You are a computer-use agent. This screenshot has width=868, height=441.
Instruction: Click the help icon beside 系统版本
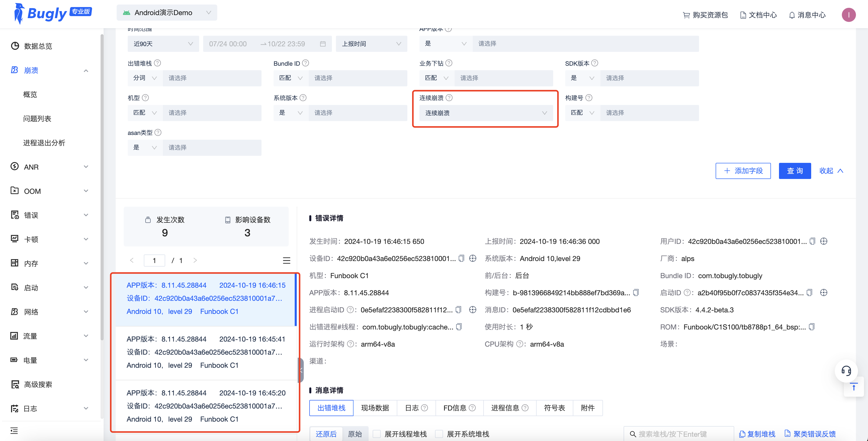pyautogui.click(x=303, y=97)
